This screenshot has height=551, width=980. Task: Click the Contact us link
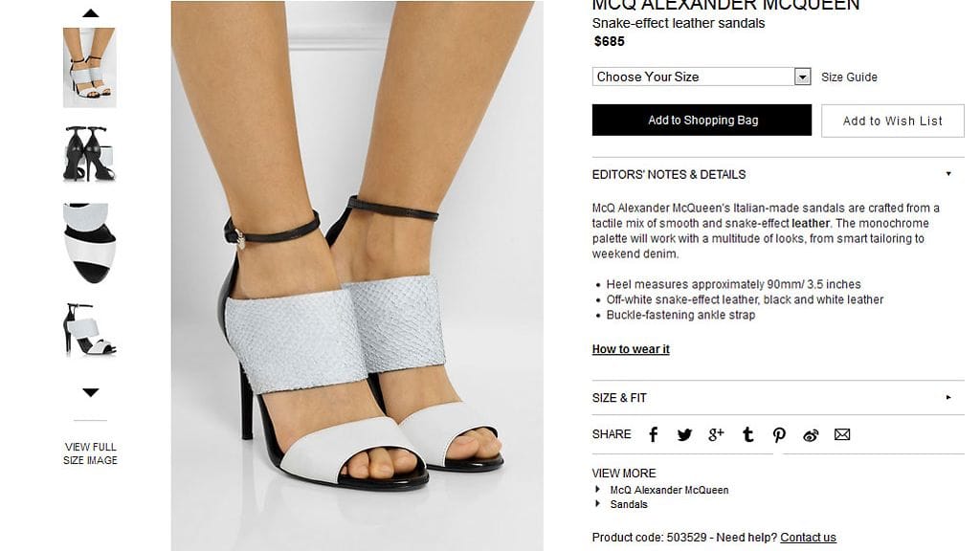click(808, 538)
